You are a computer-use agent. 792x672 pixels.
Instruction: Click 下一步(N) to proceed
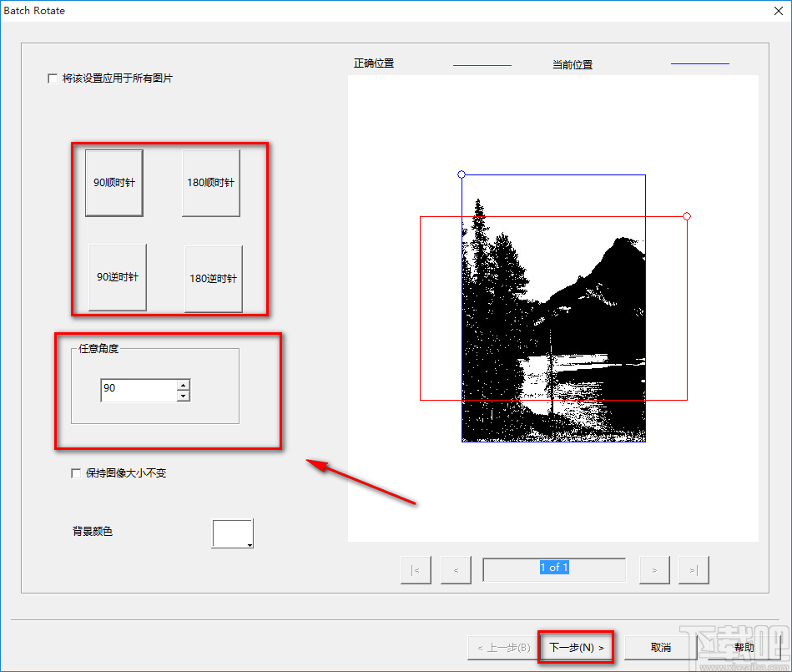pyautogui.click(x=576, y=648)
